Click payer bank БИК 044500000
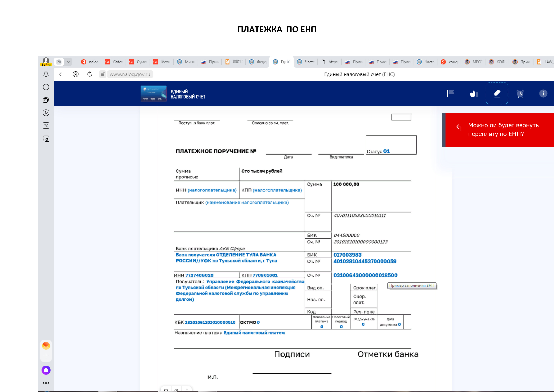 [346, 235]
